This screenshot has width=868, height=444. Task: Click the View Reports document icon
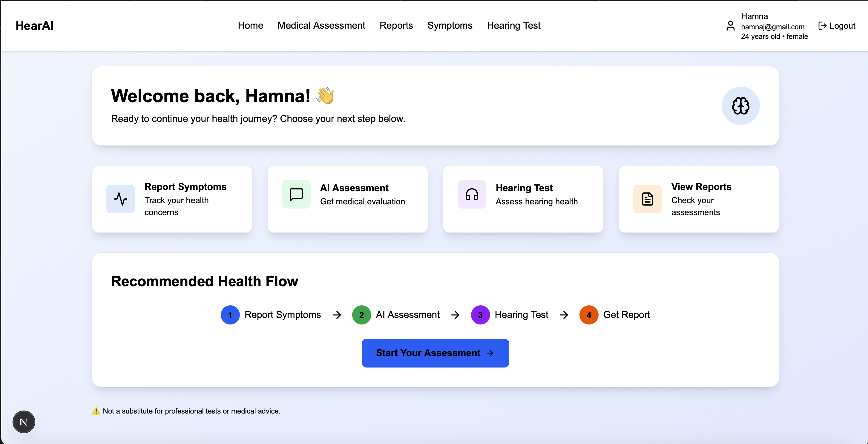(647, 199)
